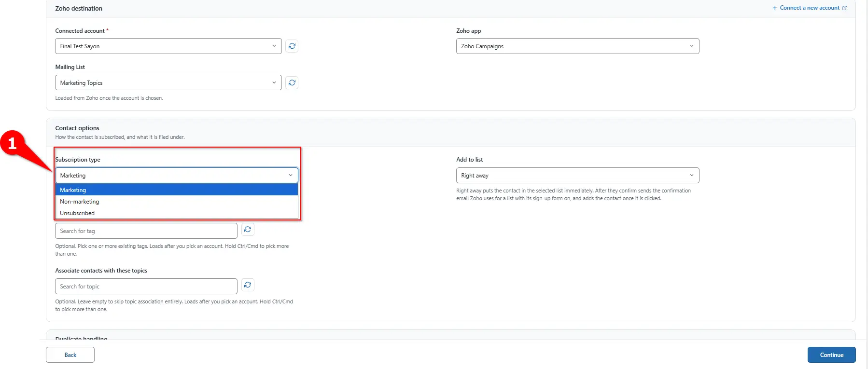Image resolution: width=868 pixels, height=369 pixels.
Task: Go Back to the previous step
Action: pyautogui.click(x=70, y=355)
